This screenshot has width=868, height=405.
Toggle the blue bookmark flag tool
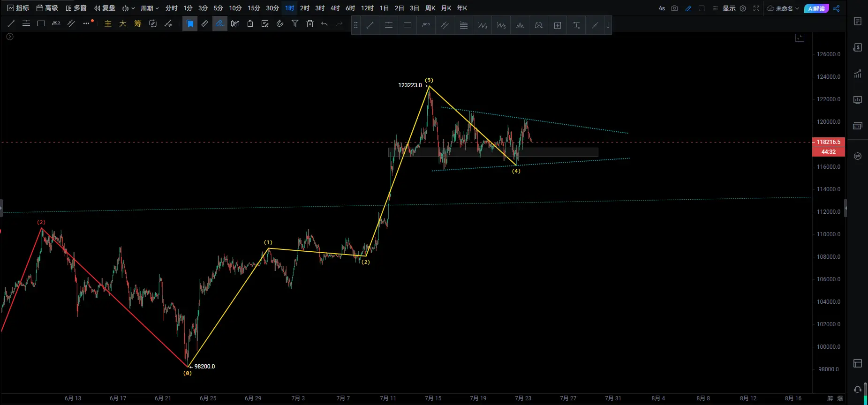point(190,23)
